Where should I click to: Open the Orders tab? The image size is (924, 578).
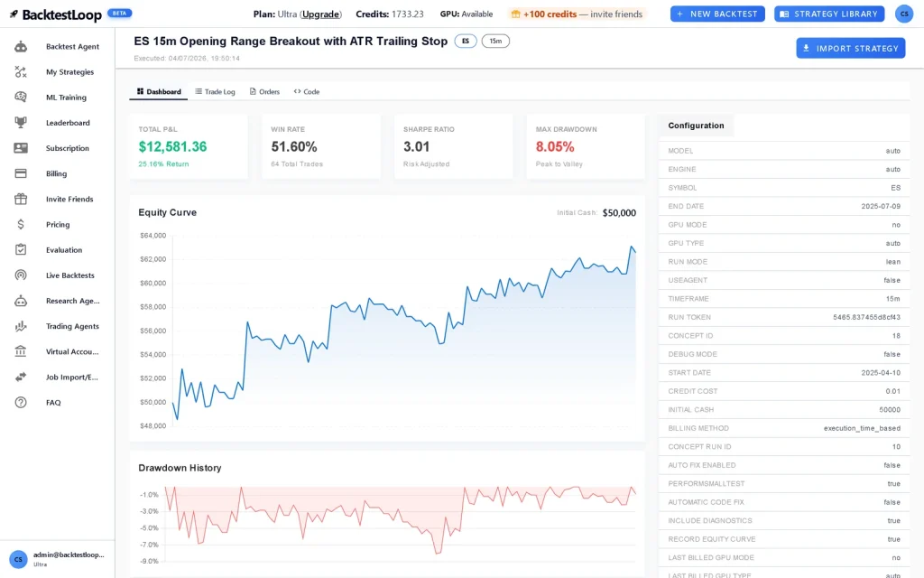[x=264, y=91]
